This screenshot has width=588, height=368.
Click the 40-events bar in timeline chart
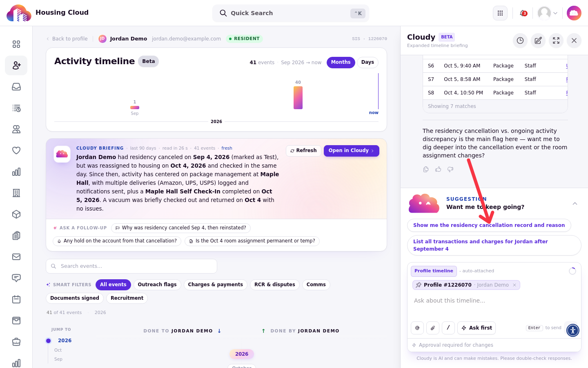298,97
